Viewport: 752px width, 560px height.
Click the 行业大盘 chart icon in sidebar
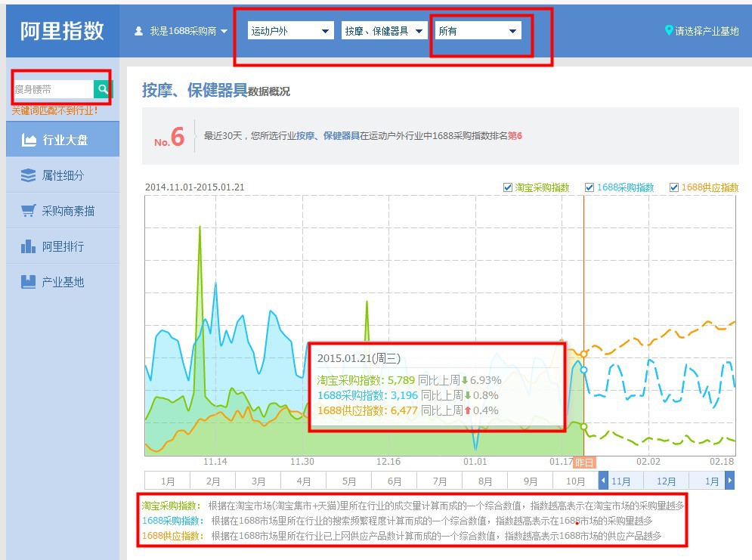(x=29, y=140)
